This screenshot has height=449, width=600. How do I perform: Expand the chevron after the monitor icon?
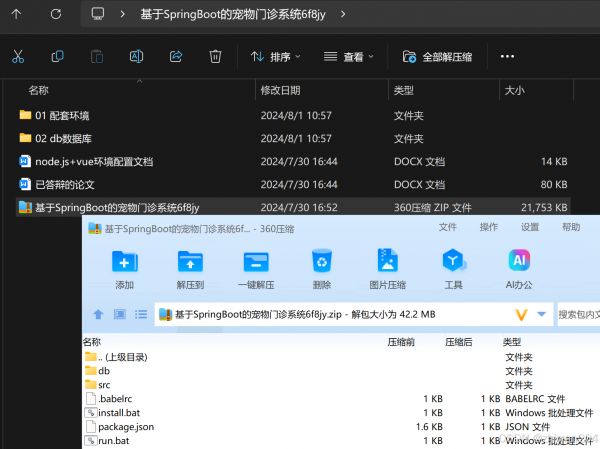[x=122, y=15]
